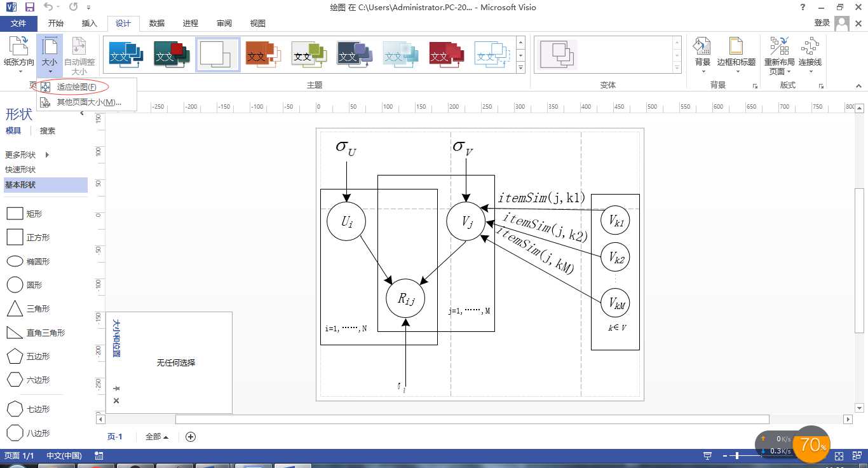Choose 其他页面大小(M)... menu entry
This screenshot has height=468, width=868.
tap(88, 102)
